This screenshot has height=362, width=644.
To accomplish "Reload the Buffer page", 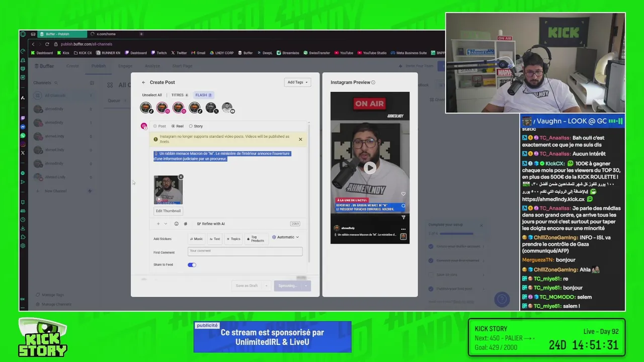I will click(x=47, y=44).
